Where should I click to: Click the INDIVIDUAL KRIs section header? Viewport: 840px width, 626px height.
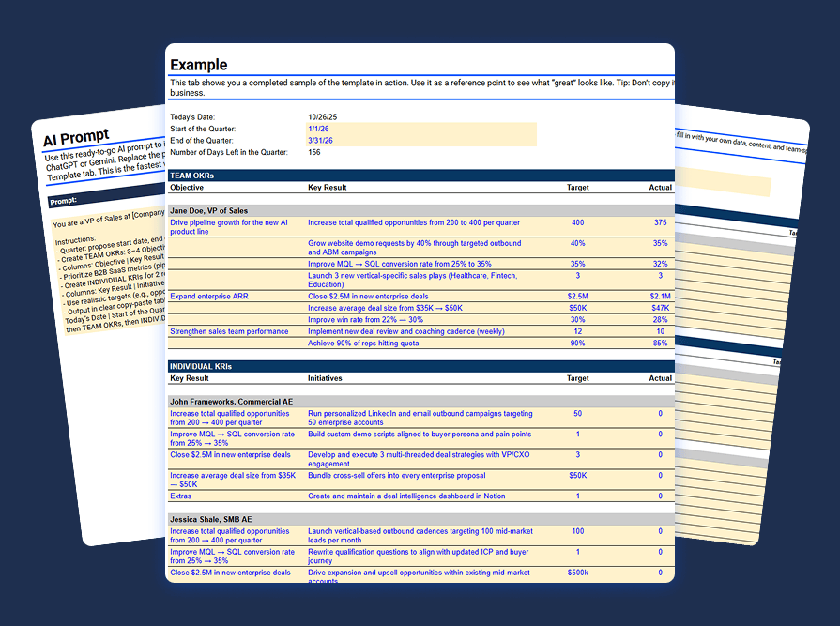(x=420, y=366)
